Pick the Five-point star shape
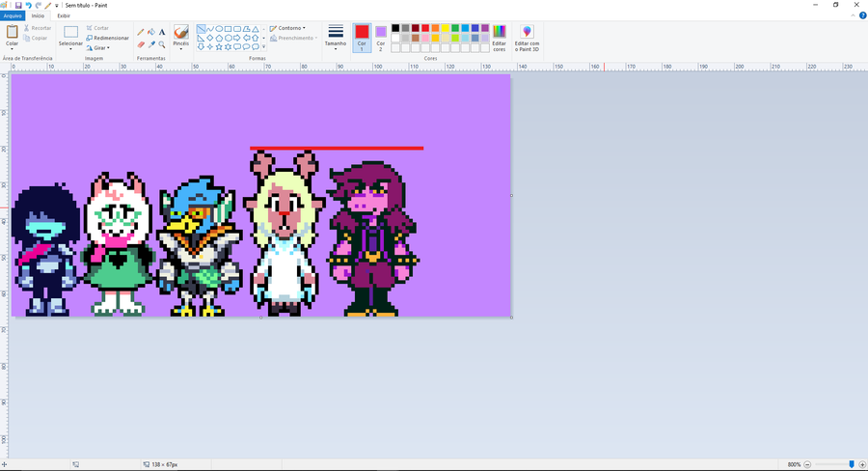Viewport: 868px width, 471px height. [219, 47]
